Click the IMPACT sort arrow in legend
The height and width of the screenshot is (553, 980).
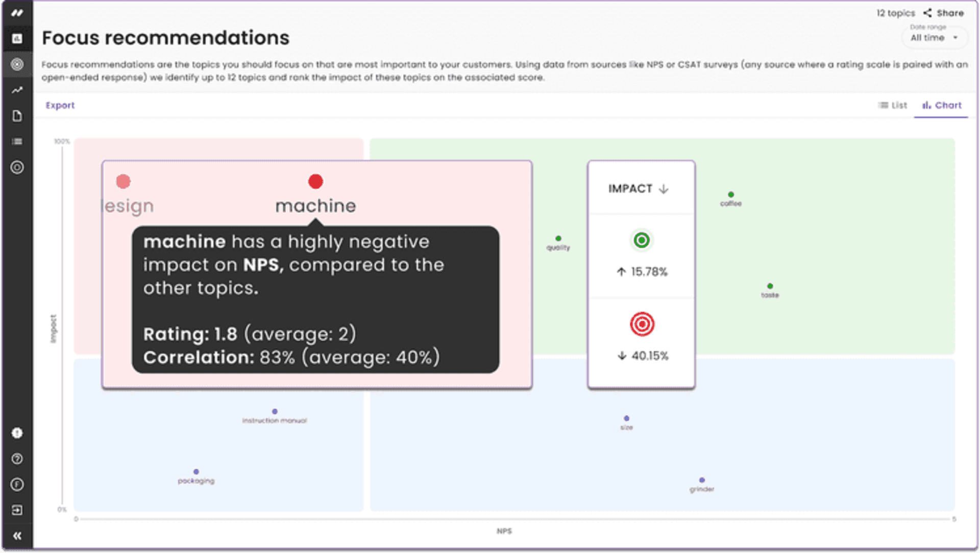[x=664, y=188]
